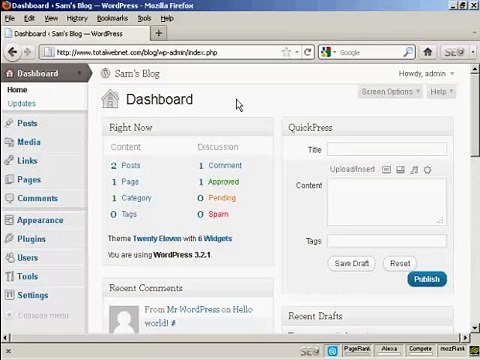
Task: Click the Settings icon in sidebar
Action: [x=9, y=295]
